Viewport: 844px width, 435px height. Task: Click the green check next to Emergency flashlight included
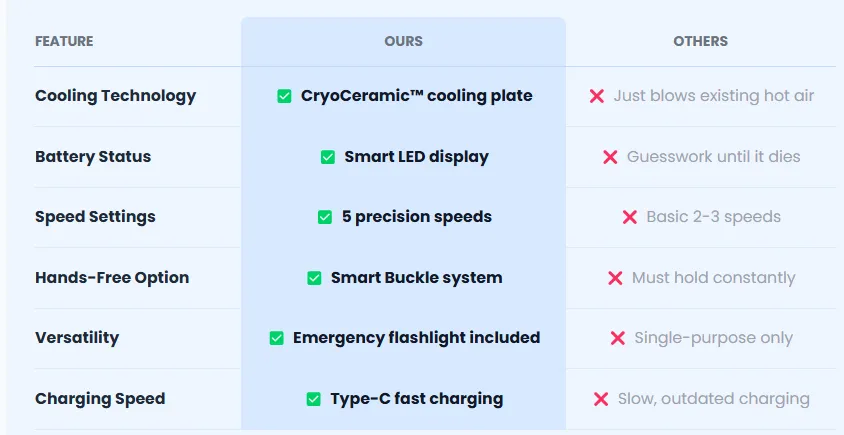(276, 339)
